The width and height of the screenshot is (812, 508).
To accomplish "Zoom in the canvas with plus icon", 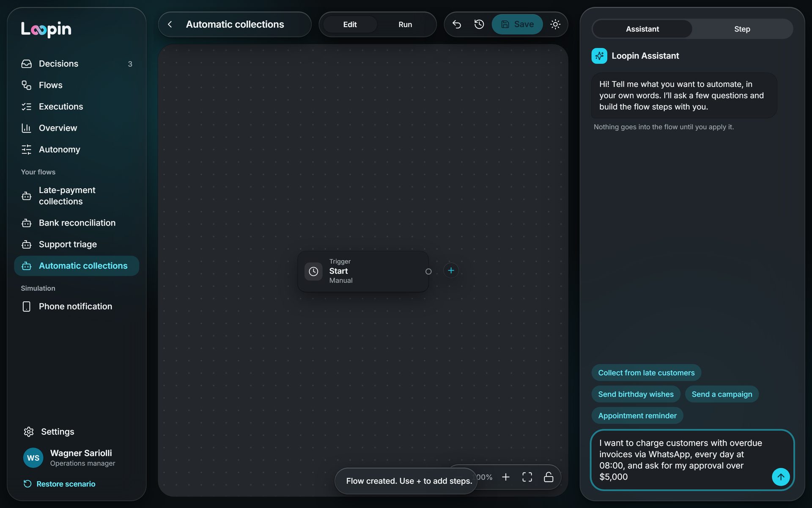I will tap(506, 477).
